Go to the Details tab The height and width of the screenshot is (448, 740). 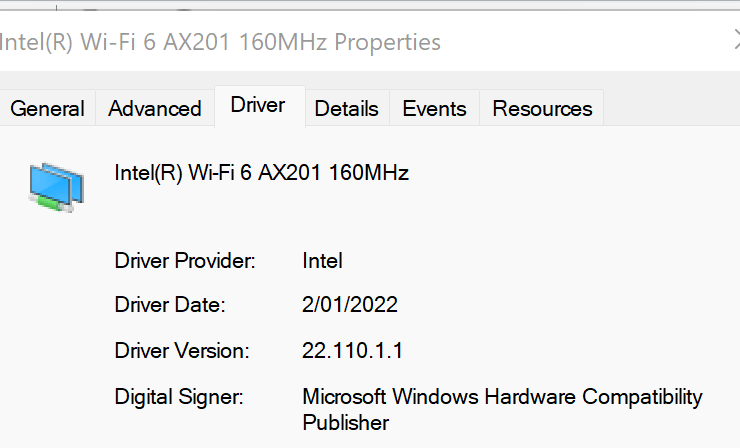click(x=347, y=109)
